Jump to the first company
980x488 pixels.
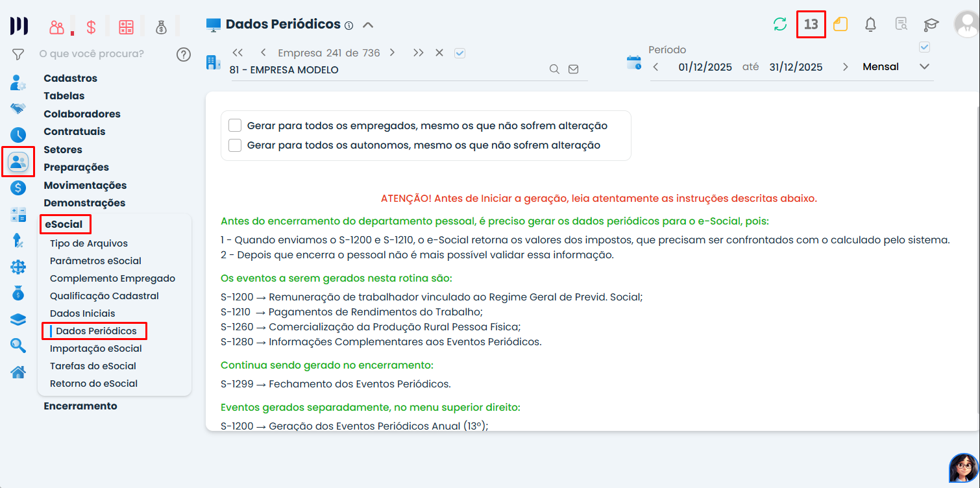(x=238, y=53)
